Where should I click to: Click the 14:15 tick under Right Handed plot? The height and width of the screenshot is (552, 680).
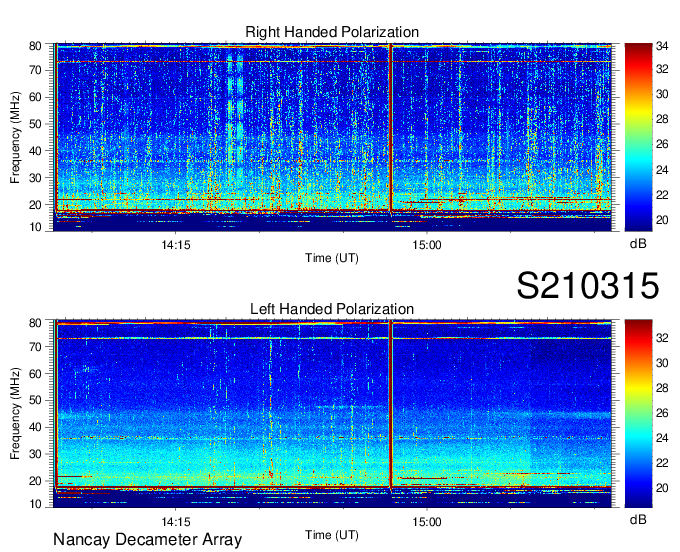pos(176,245)
